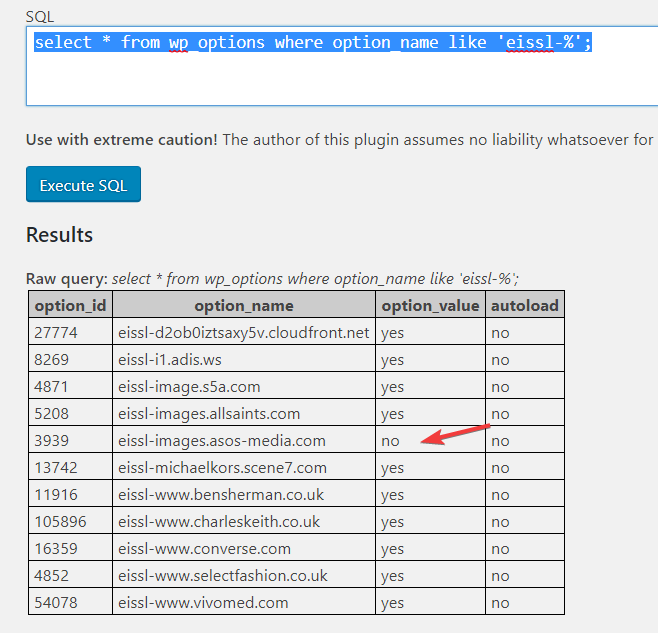Screen dimensions: 658x633
Task: Click option id 11916
Action: [70, 494]
